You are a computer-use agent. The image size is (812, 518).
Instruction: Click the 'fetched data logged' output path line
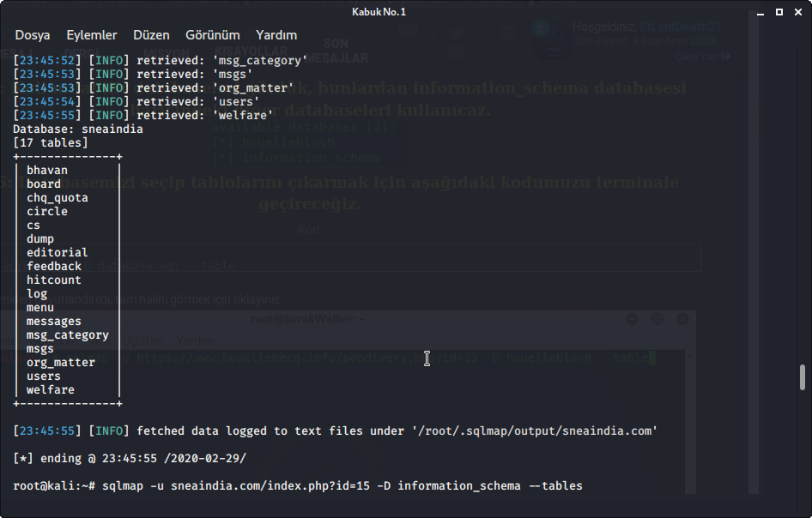pyautogui.click(x=336, y=431)
